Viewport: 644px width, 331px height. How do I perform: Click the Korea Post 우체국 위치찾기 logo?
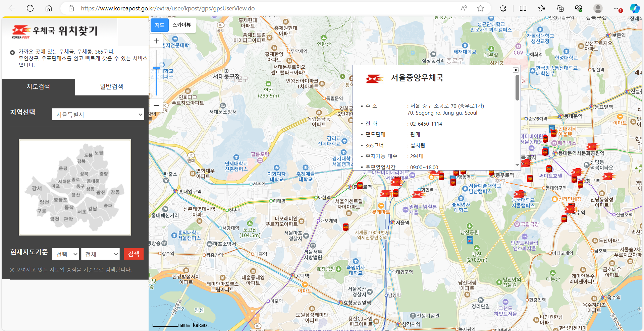(55, 31)
